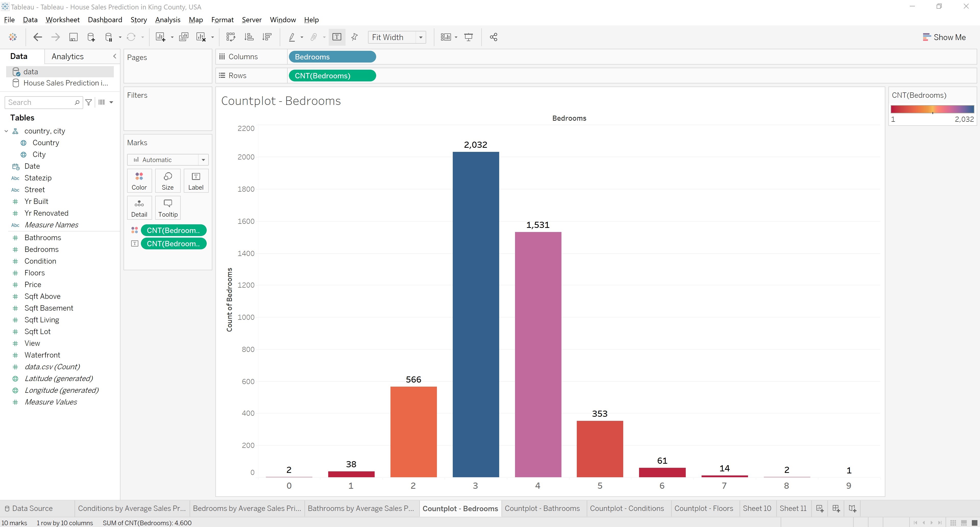The width and height of the screenshot is (980, 527).
Task: Open the Color marks card
Action: [139, 181]
